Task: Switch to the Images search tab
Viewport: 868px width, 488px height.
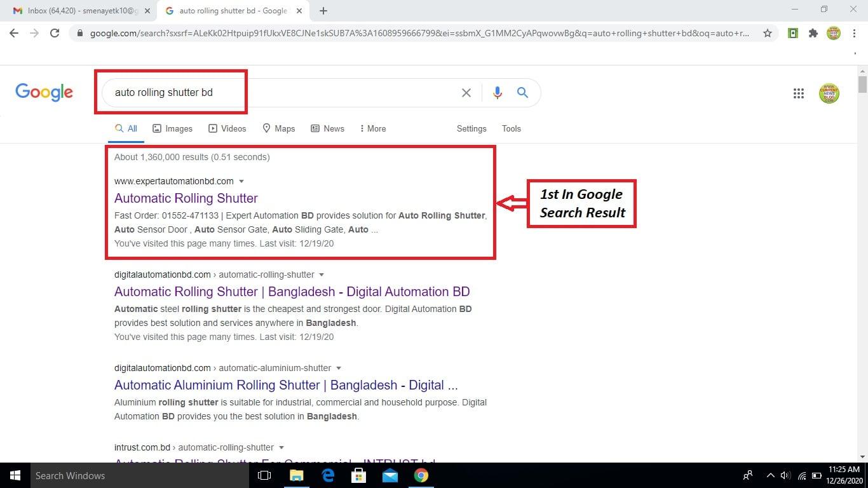Action: pyautogui.click(x=172, y=128)
